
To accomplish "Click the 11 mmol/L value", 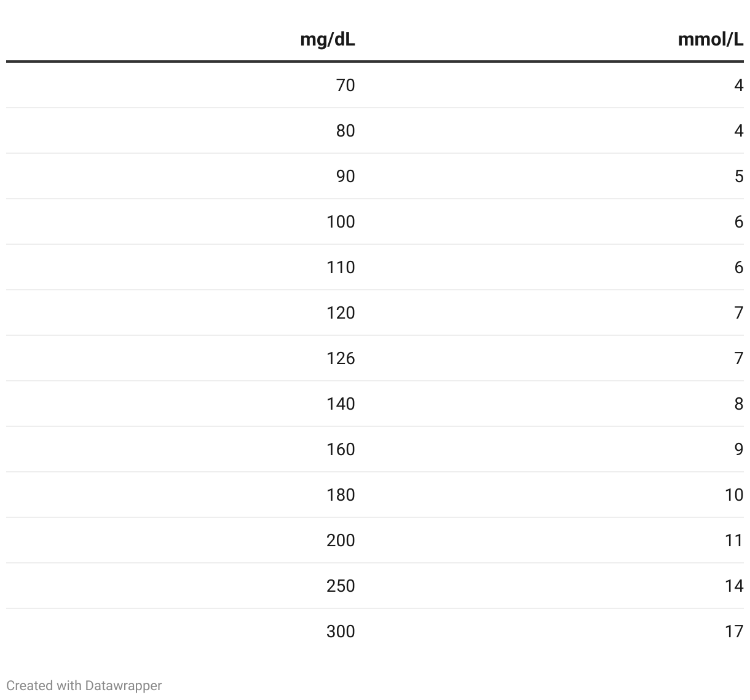I will tap(734, 540).
